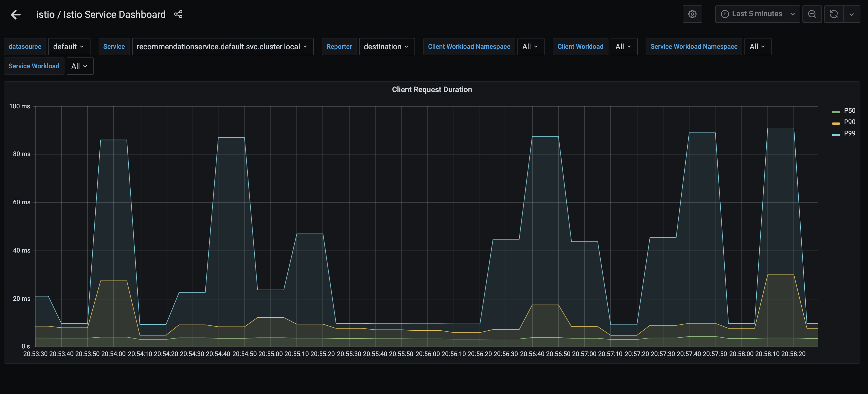This screenshot has height=394, width=868.
Task: Click the 0 s y-axis label
Action: 26,347
